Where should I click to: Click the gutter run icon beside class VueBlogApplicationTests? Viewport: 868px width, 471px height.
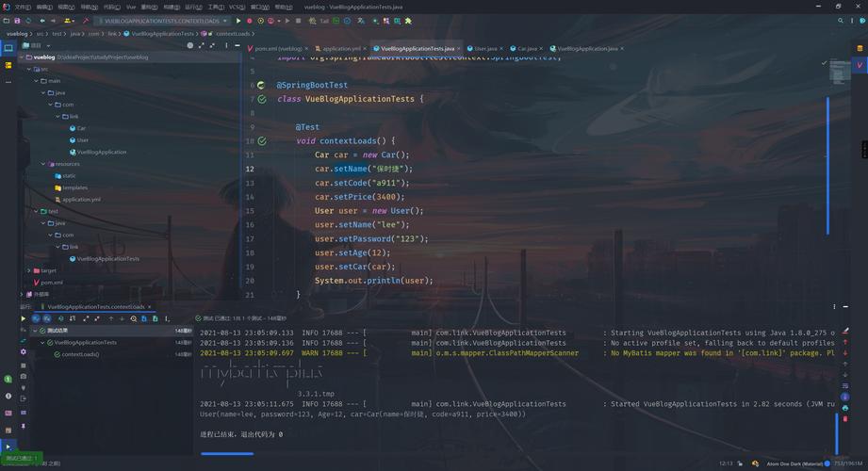click(x=262, y=99)
